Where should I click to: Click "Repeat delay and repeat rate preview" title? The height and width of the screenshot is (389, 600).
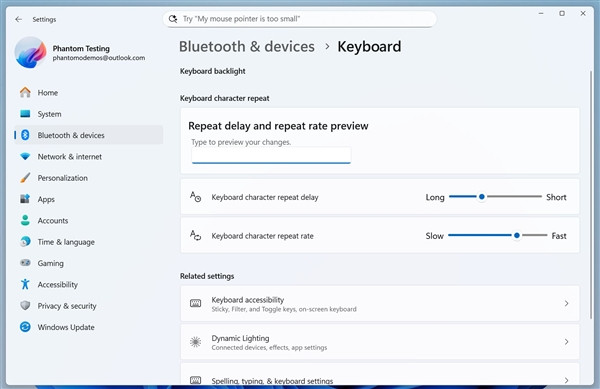pos(278,126)
